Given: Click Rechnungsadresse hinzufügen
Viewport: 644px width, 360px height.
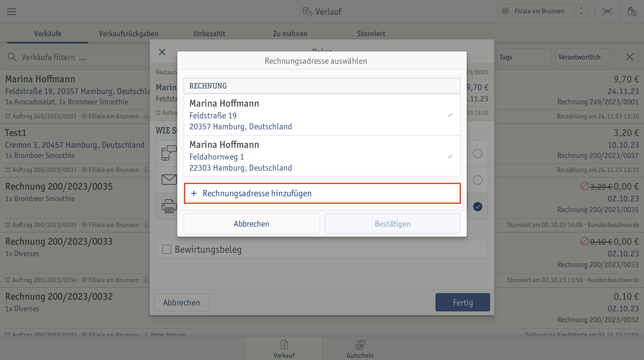Looking at the screenshot, I should [x=322, y=194].
